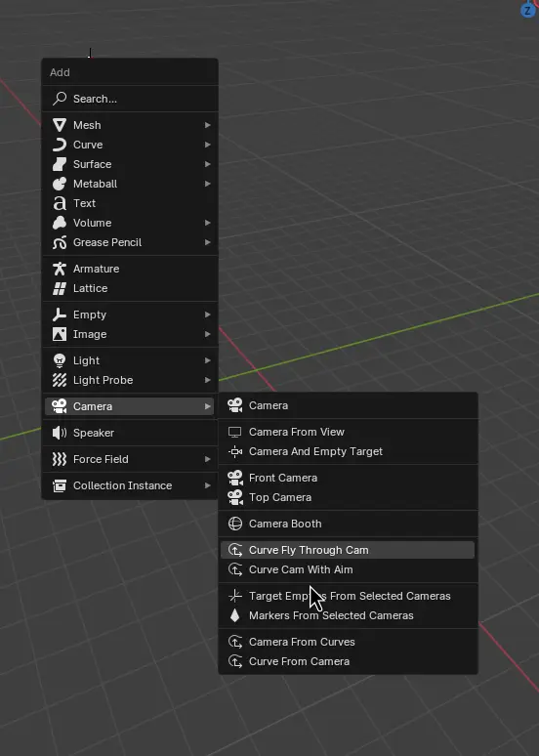Select Camera From View
Image resolution: width=539 pixels, height=756 pixels.
(348, 432)
